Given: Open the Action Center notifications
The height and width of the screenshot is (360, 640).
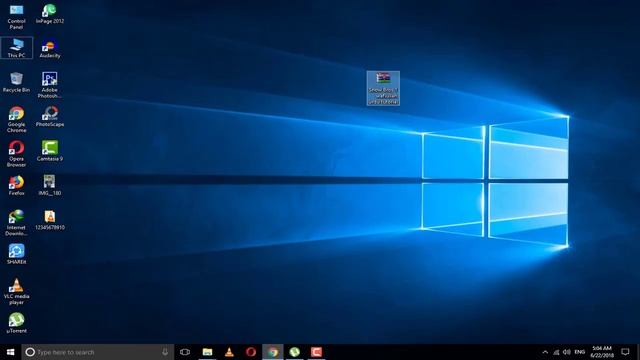Looking at the screenshot, I should coord(625,352).
